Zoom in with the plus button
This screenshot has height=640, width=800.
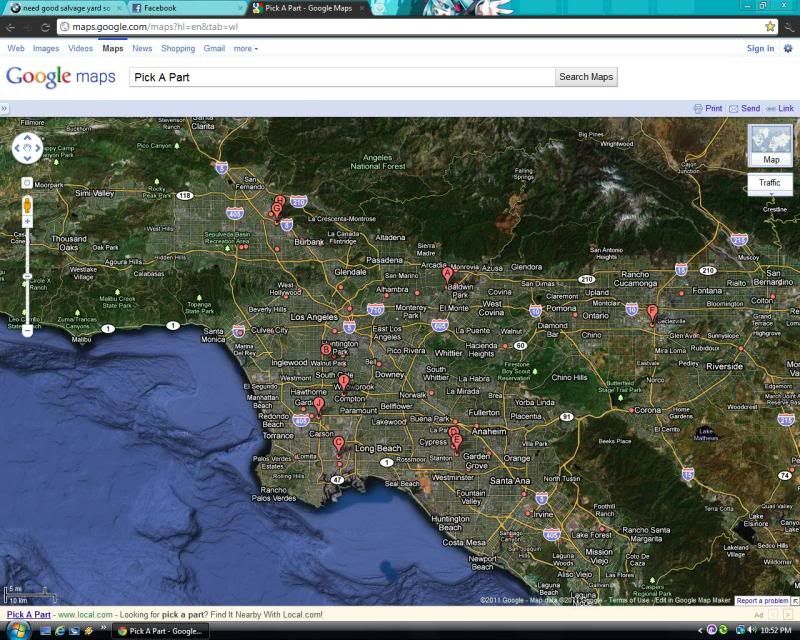(x=27, y=221)
